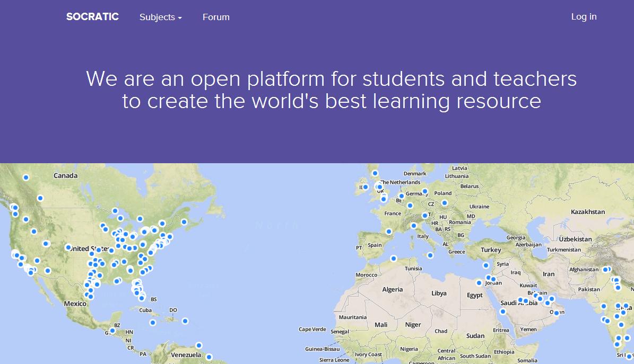
Task: Select the marker in northwestern Canada
Action: click(x=26, y=177)
